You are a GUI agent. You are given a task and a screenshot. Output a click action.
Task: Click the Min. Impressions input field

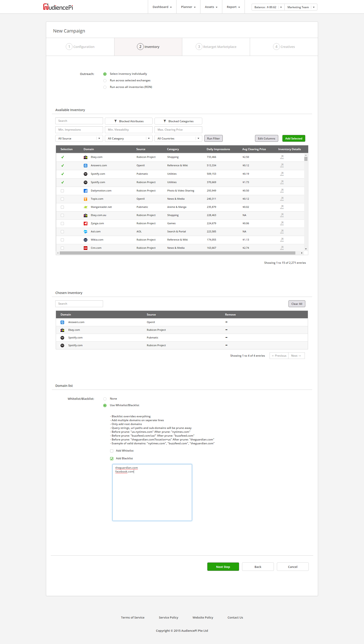click(x=79, y=129)
